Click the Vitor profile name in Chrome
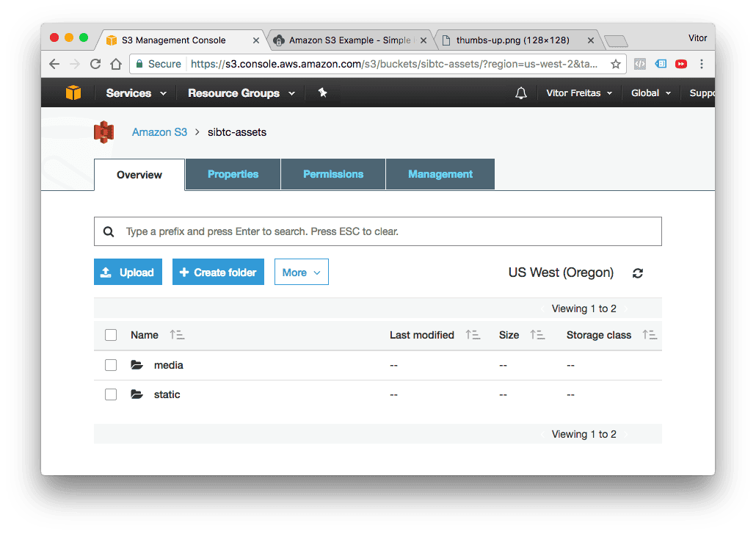This screenshot has width=756, height=534. (697, 38)
